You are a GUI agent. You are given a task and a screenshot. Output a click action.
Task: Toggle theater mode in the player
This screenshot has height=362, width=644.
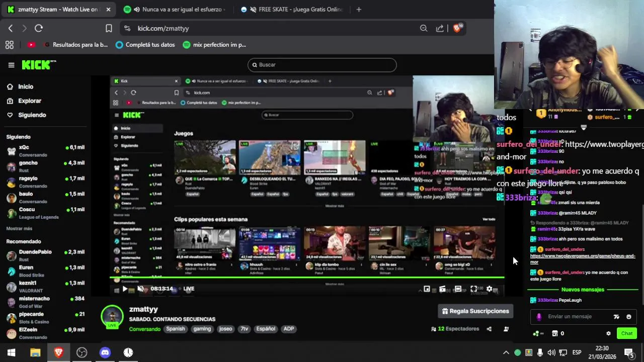coord(458,289)
